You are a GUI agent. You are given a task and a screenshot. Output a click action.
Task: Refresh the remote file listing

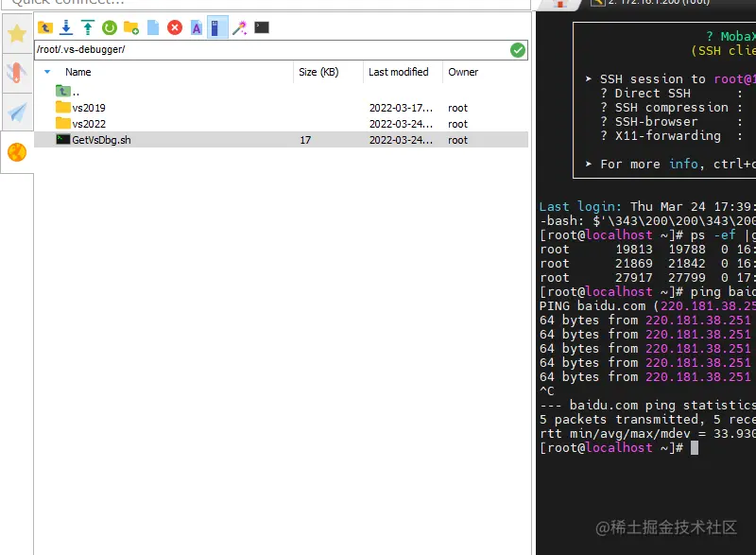[x=109, y=27]
